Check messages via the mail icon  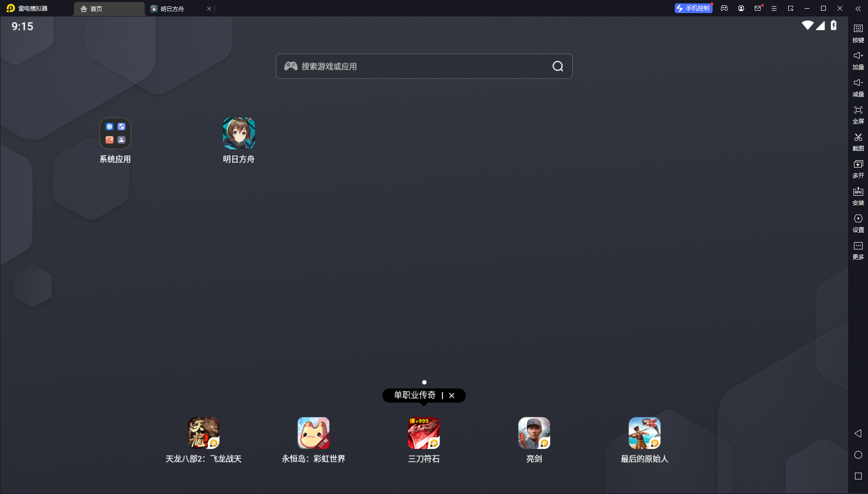757,8
